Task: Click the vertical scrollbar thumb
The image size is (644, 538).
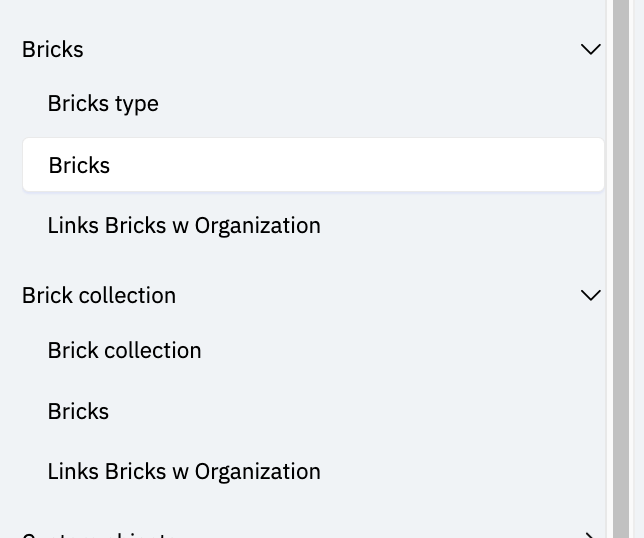Action: (621, 269)
